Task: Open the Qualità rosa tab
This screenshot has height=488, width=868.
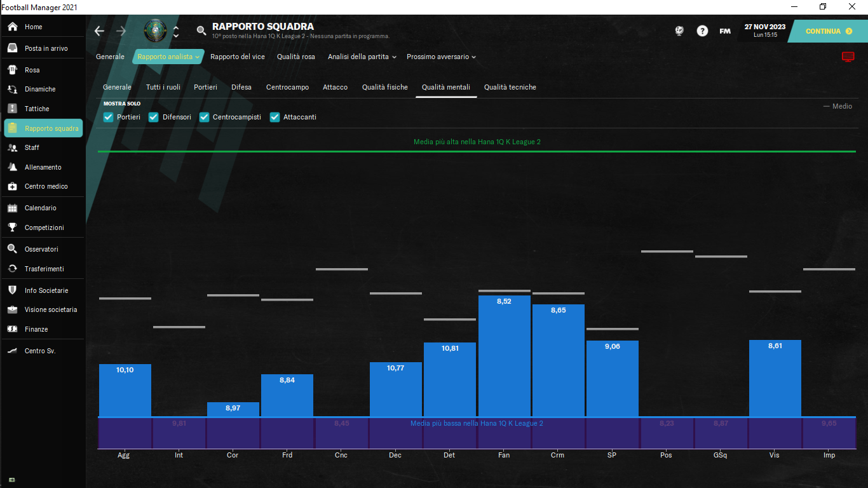Action: tap(296, 57)
